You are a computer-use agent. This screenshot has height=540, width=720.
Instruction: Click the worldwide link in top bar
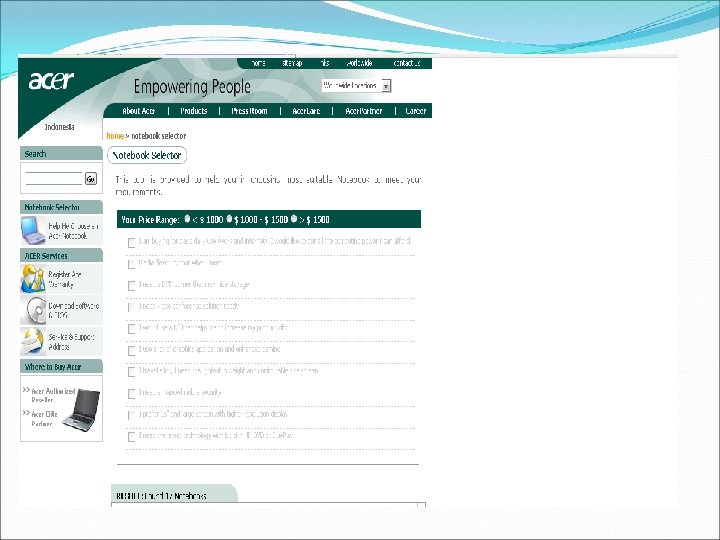[x=359, y=63]
